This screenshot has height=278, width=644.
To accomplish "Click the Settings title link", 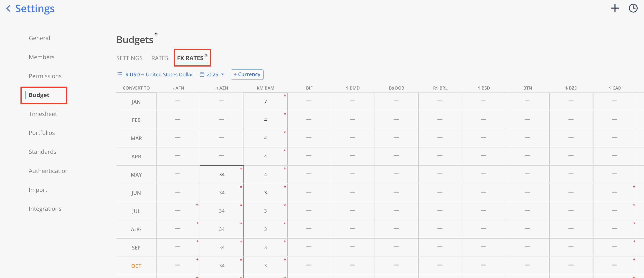I will tap(35, 9).
